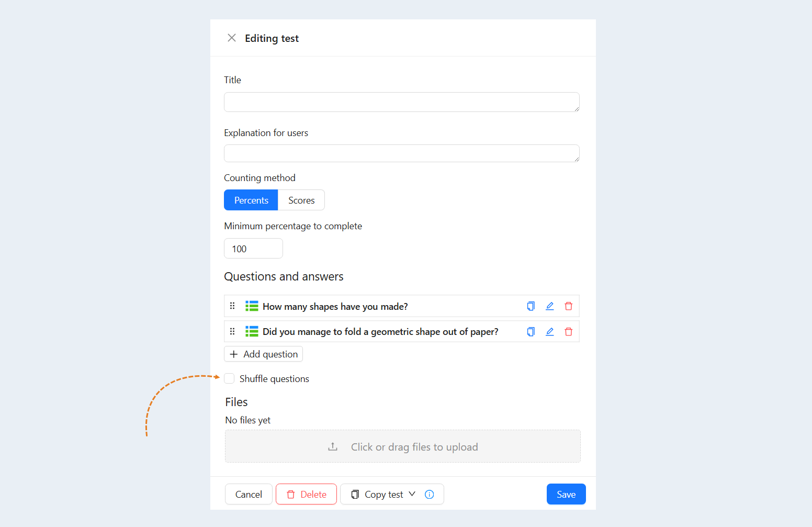The width and height of the screenshot is (812, 527).
Task: Edit the 'fold a geometric shape' question
Action: (x=549, y=331)
